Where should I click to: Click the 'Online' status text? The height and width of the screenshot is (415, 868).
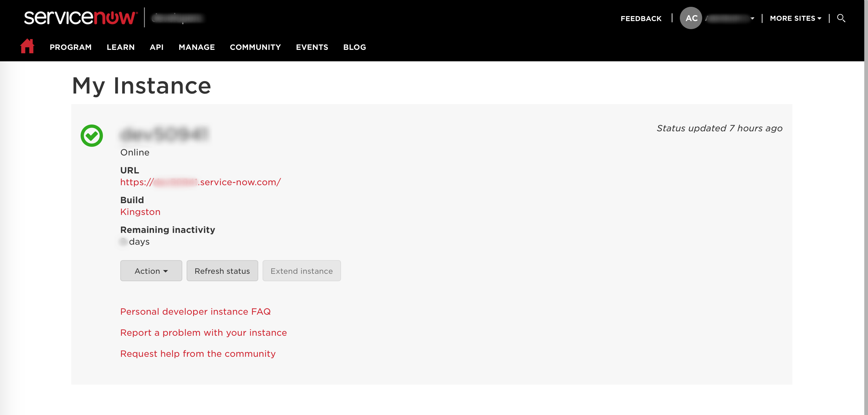(x=135, y=152)
